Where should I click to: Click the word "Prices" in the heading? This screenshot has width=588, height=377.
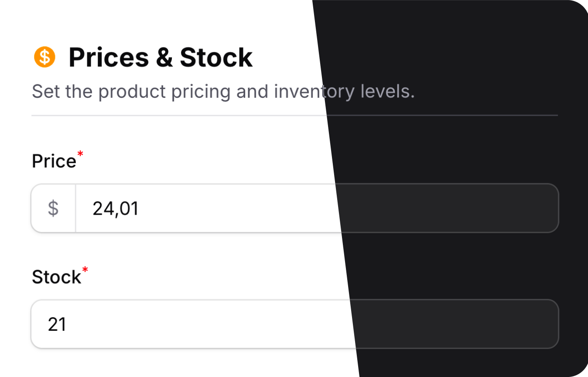[x=108, y=58]
